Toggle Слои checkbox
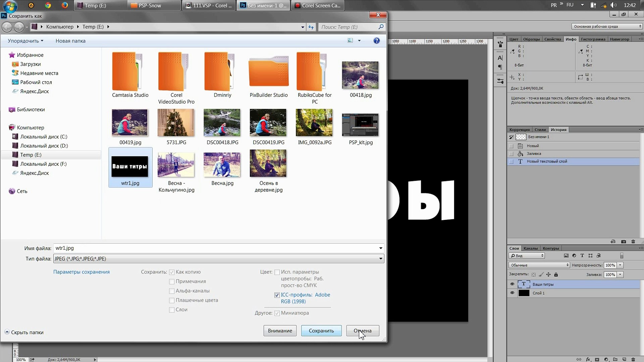This screenshot has width=644, height=362. coord(172,310)
